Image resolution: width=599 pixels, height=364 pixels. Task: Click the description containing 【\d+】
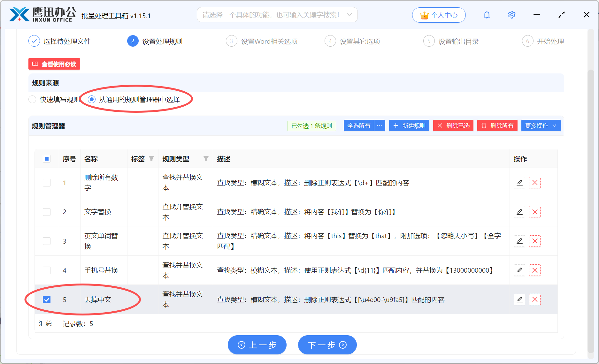pyautogui.click(x=313, y=183)
